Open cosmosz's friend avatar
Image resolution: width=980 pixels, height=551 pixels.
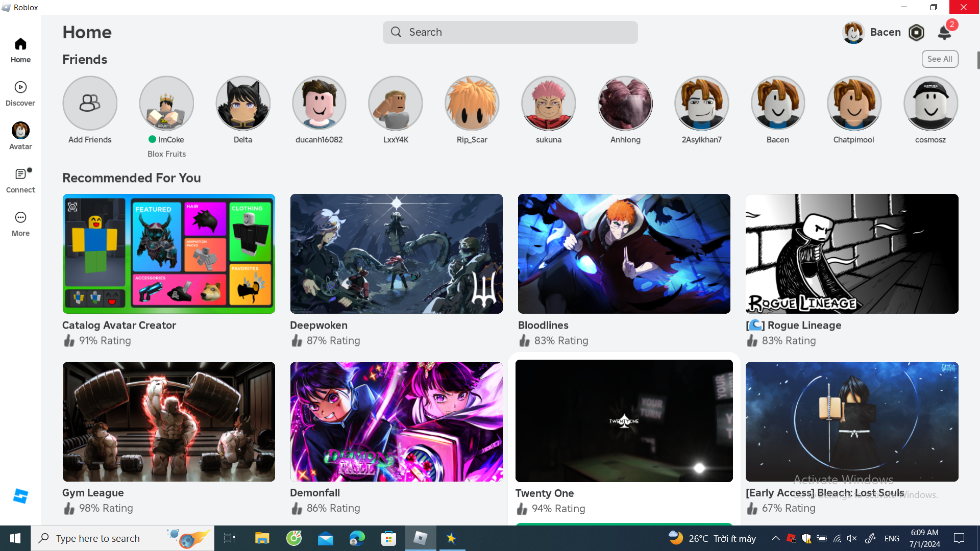click(x=930, y=103)
